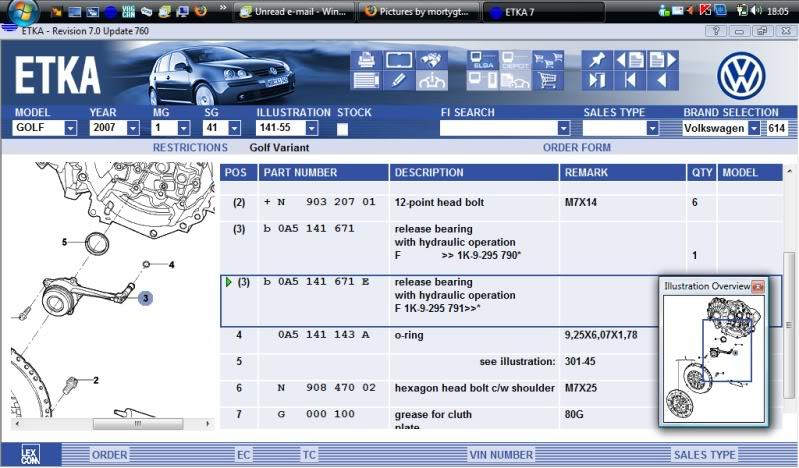Click the 614 field next to brand
799x468 pixels.
click(x=776, y=128)
